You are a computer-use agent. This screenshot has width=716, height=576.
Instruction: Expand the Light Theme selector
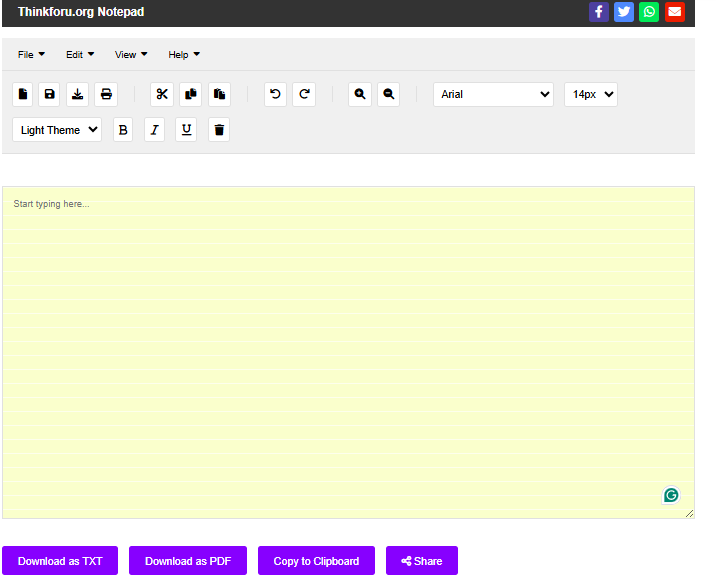(57, 130)
